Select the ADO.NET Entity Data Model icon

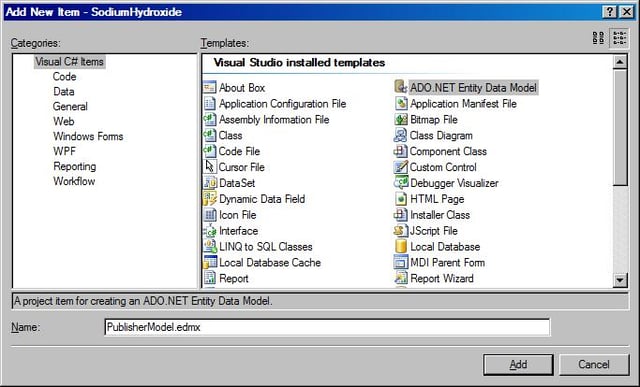(401, 87)
